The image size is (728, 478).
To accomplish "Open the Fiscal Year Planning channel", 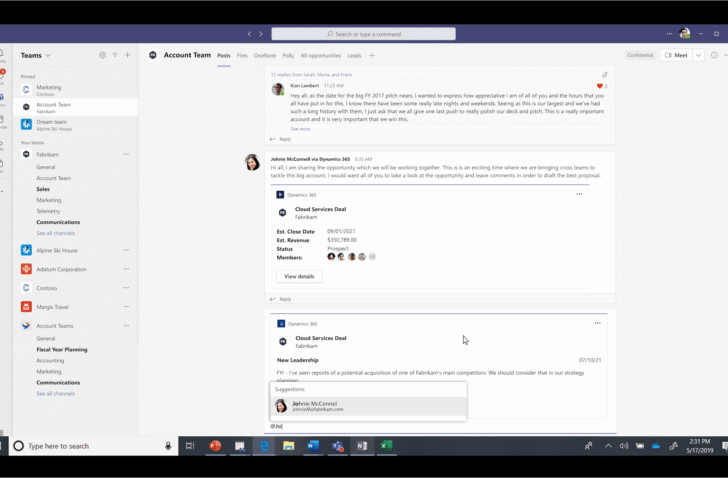I will point(62,349).
